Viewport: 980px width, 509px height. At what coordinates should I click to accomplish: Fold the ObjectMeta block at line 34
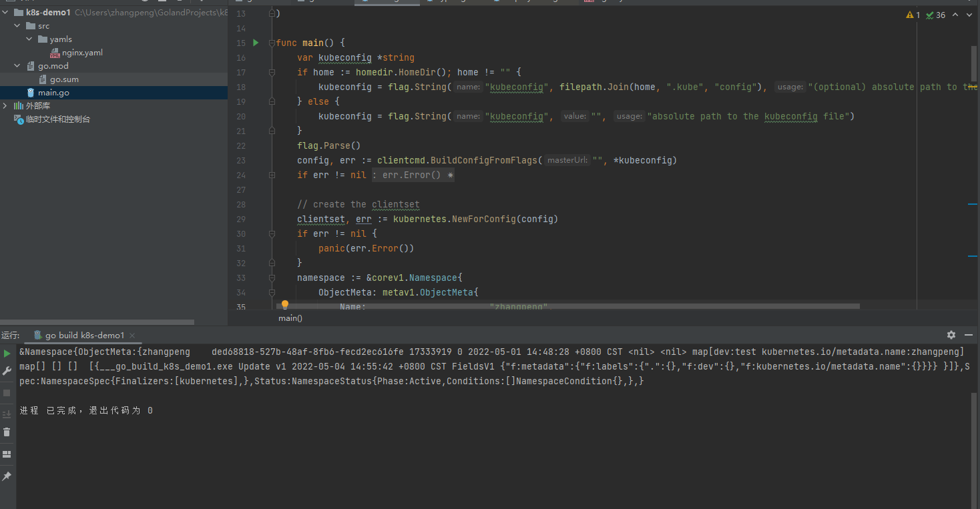pos(272,292)
